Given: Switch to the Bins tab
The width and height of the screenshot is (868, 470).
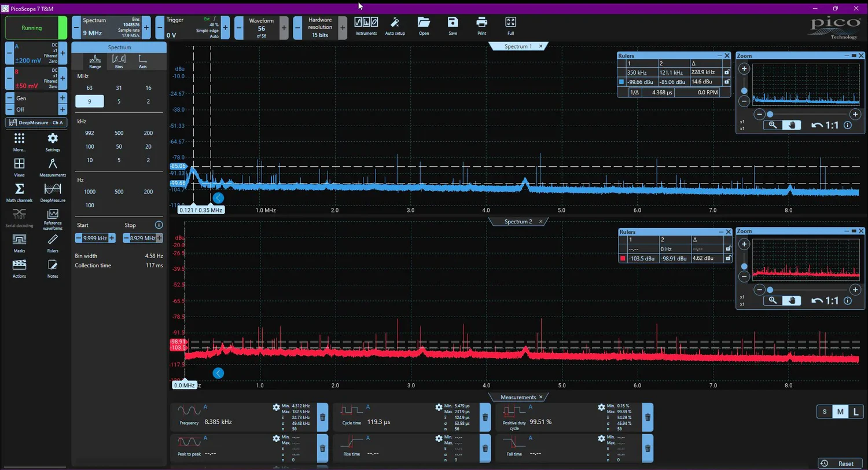Looking at the screenshot, I should coord(119,60).
